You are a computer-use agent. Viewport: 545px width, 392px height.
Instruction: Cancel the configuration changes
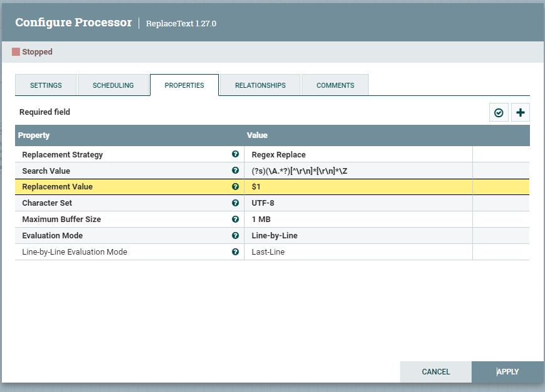[435, 371]
